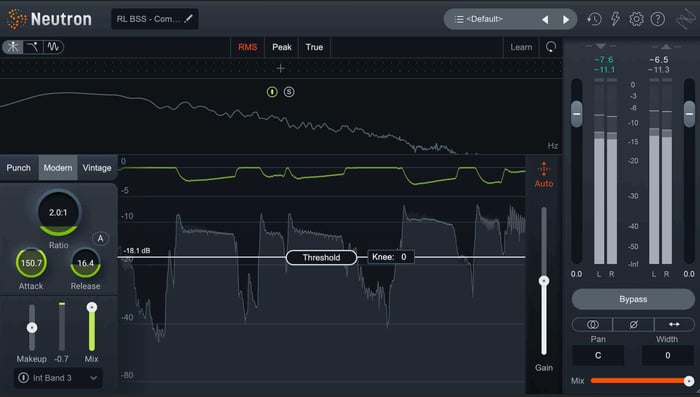This screenshot has height=397, width=700.
Task: Select the Punch compressor mode
Action: [x=19, y=168]
